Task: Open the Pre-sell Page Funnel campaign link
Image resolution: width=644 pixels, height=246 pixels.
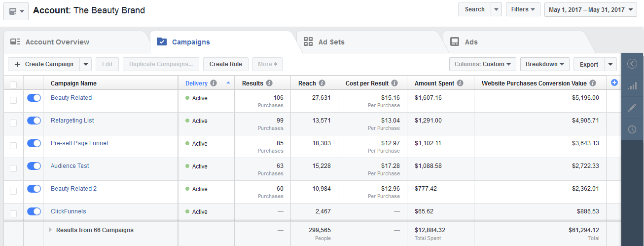Action: [79, 143]
